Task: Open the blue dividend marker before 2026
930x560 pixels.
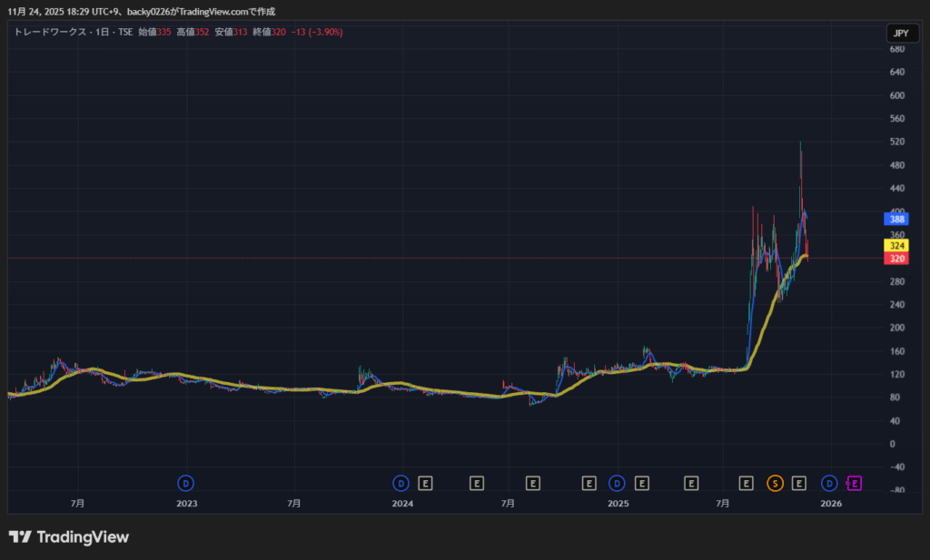Action: pyautogui.click(x=829, y=483)
